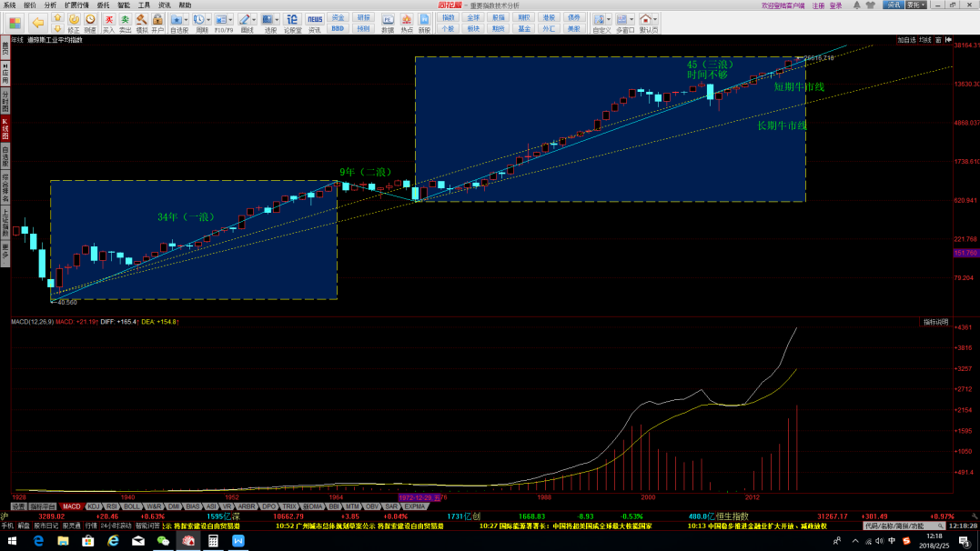This screenshot has width=980, height=551.
Task: Expand the 自选股 dropdown arrow
Action: click(x=186, y=19)
